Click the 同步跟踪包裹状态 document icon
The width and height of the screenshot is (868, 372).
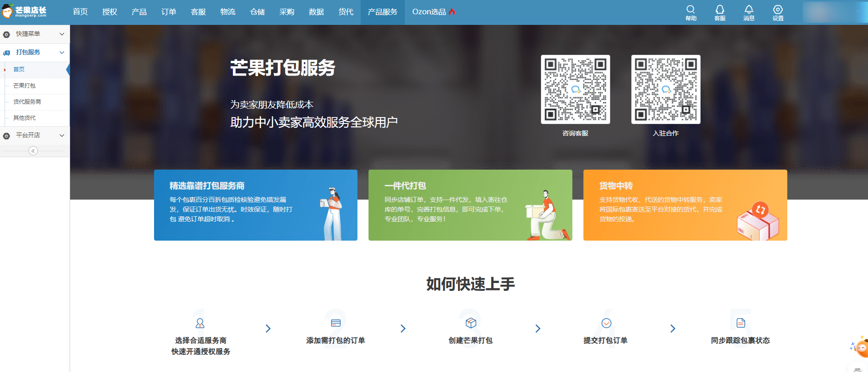pyautogui.click(x=740, y=323)
